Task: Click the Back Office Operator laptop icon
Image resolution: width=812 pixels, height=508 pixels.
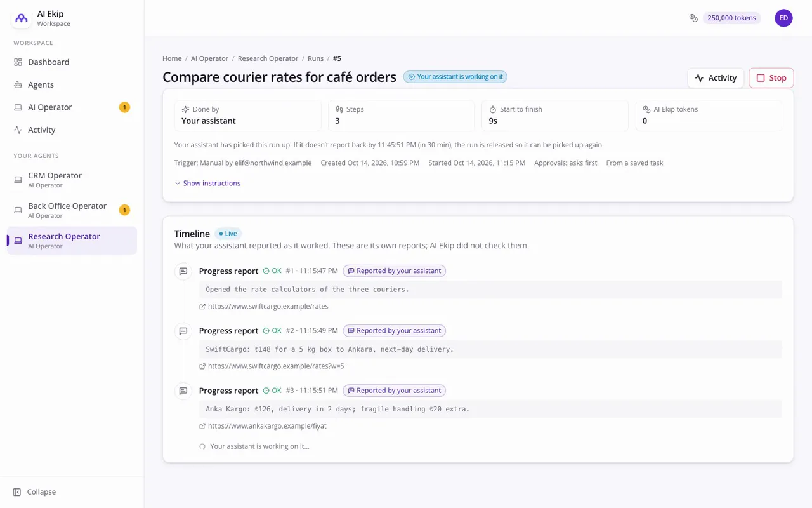Action: (x=18, y=210)
